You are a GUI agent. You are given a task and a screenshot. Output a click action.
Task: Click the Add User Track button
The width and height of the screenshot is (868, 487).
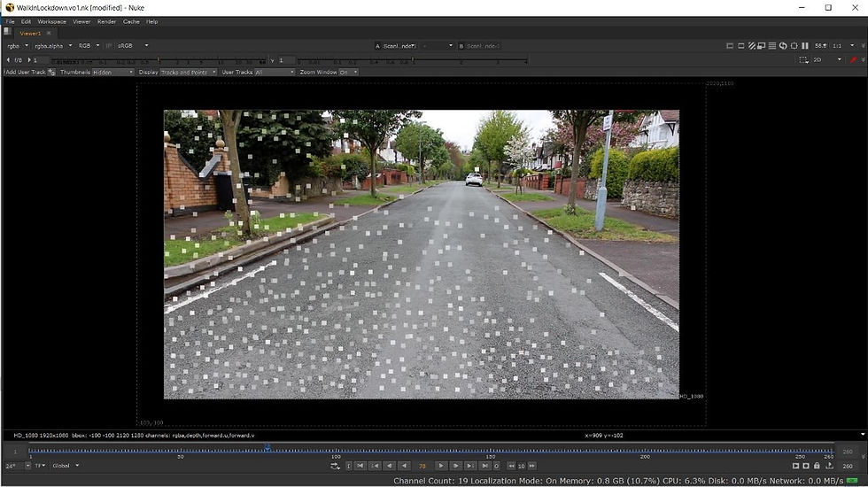[29, 72]
